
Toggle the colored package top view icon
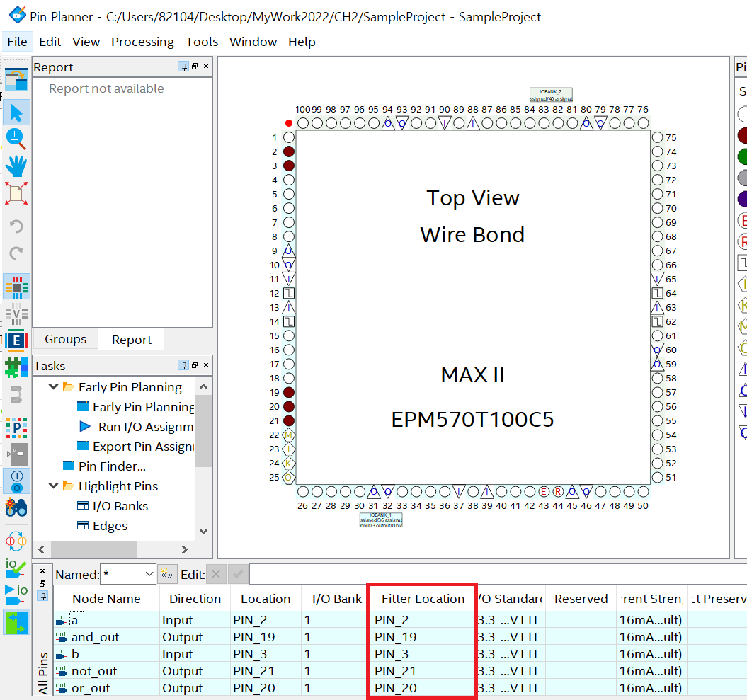(x=17, y=287)
